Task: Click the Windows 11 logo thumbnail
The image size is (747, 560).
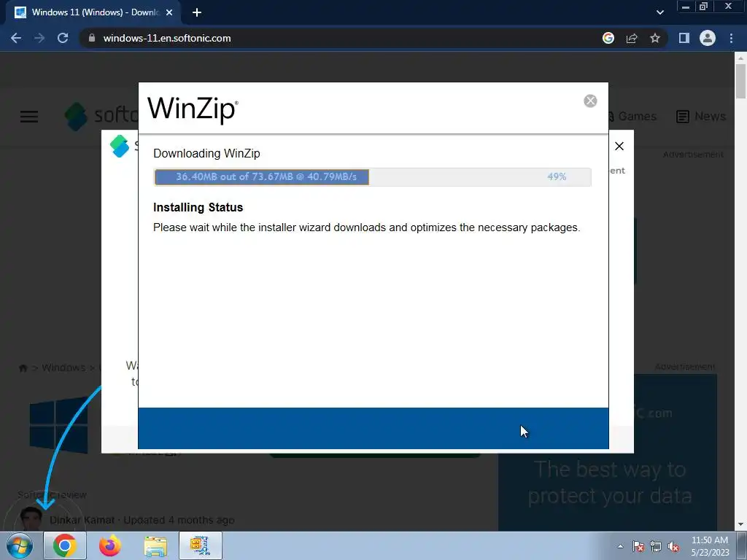Action: pyautogui.click(x=58, y=425)
